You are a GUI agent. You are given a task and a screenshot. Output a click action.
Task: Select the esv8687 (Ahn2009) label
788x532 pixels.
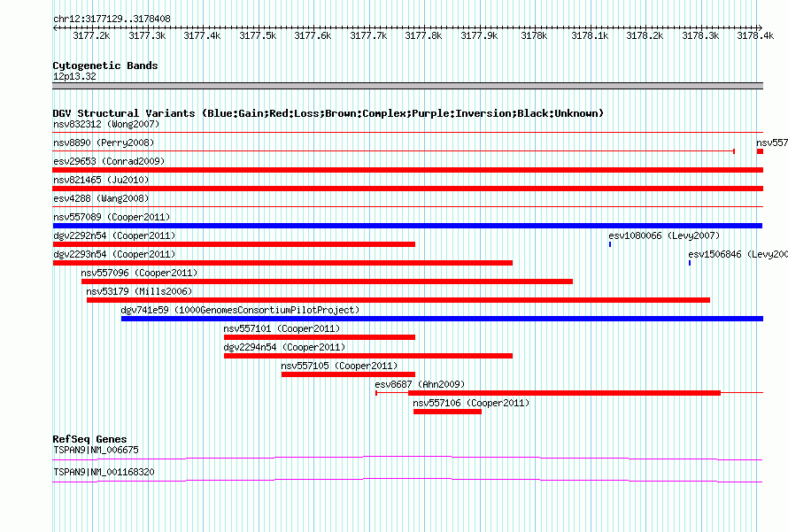pos(420,384)
